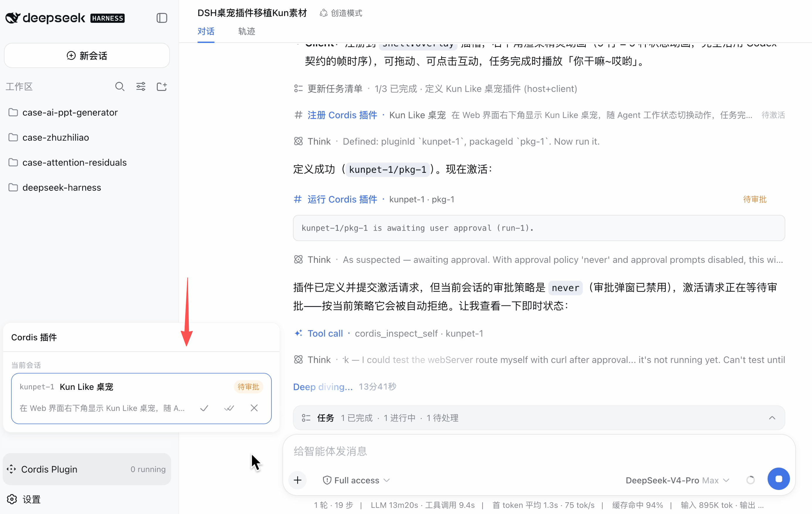
Task: Click the shield icon beside Full access
Action: point(327,480)
